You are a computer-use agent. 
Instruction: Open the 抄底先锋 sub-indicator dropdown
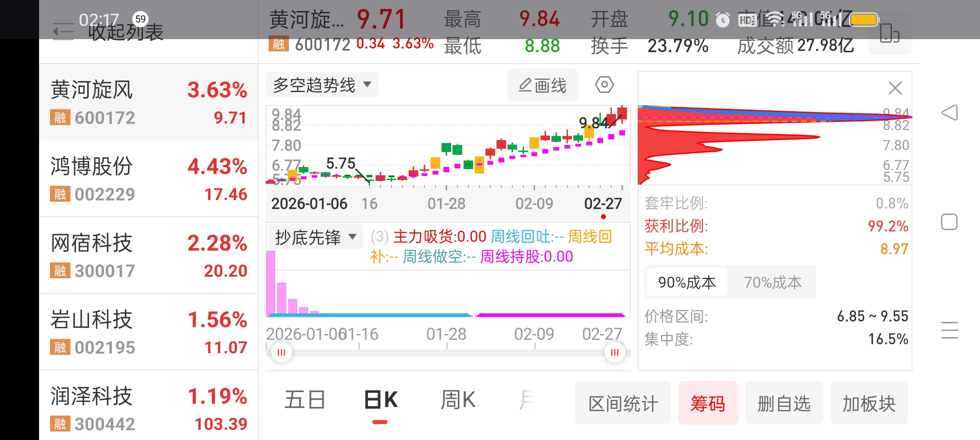(315, 237)
